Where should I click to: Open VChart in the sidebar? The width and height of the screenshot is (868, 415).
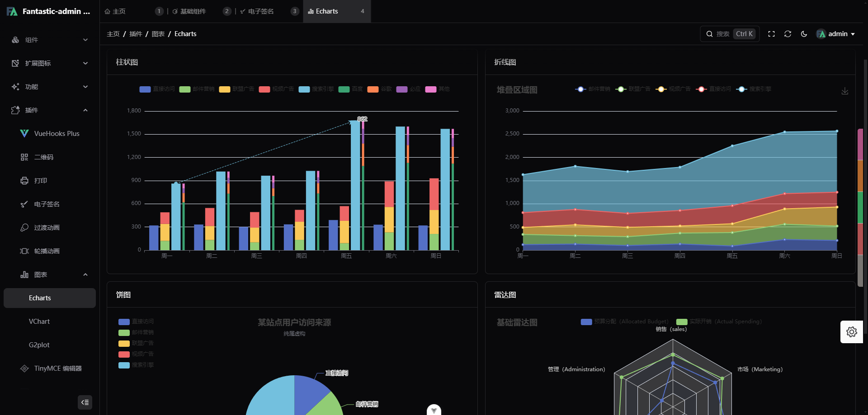[x=39, y=322]
